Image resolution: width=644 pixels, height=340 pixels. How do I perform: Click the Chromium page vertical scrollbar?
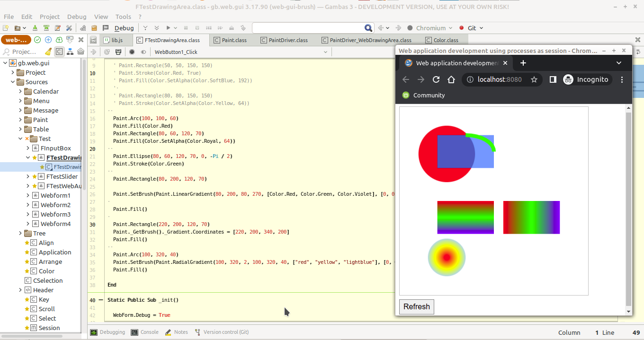(x=628, y=208)
